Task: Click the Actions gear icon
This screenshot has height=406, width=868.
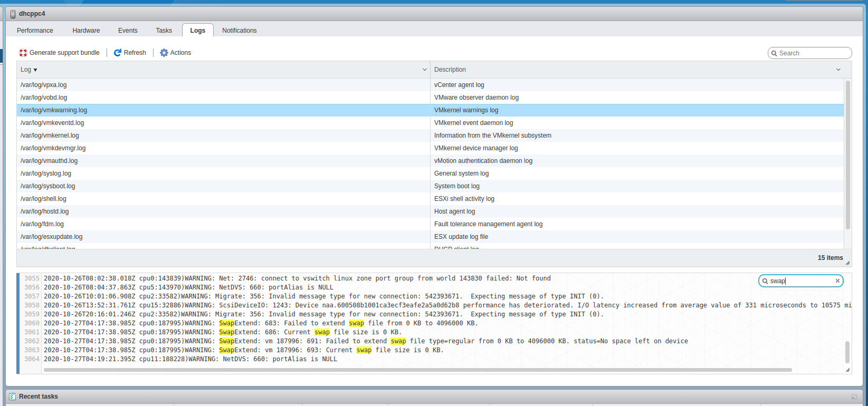Action: click(164, 53)
